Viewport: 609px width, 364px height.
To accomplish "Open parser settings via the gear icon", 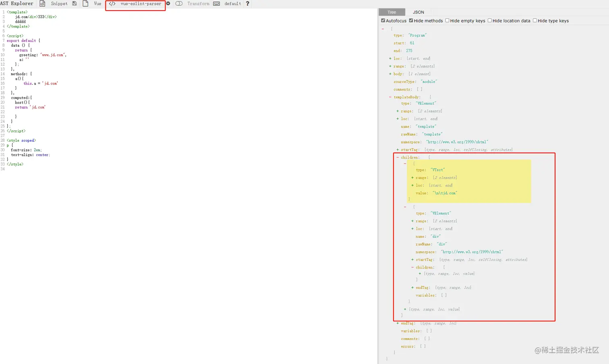I will [168, 4].
